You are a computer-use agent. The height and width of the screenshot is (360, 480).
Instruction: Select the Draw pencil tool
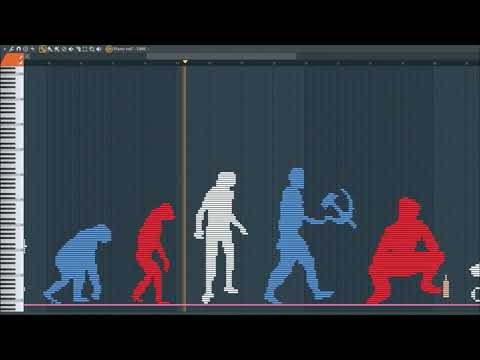click(42, 49)
